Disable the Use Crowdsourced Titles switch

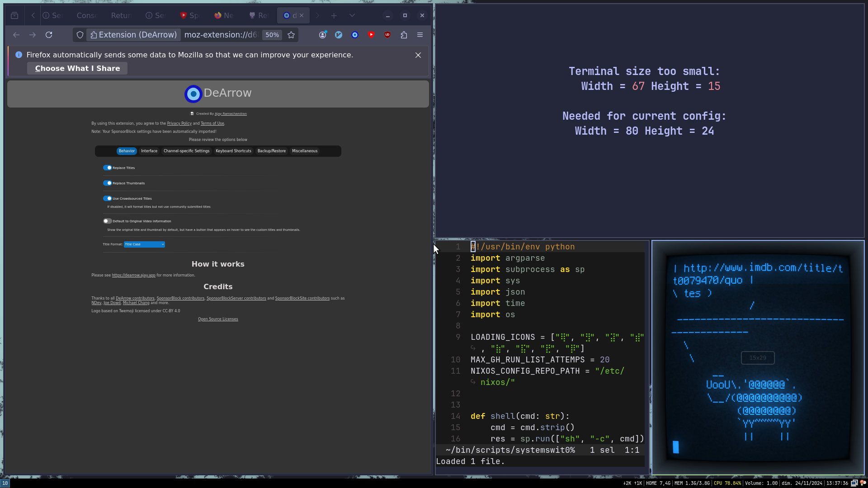click(x=107, y=198)
